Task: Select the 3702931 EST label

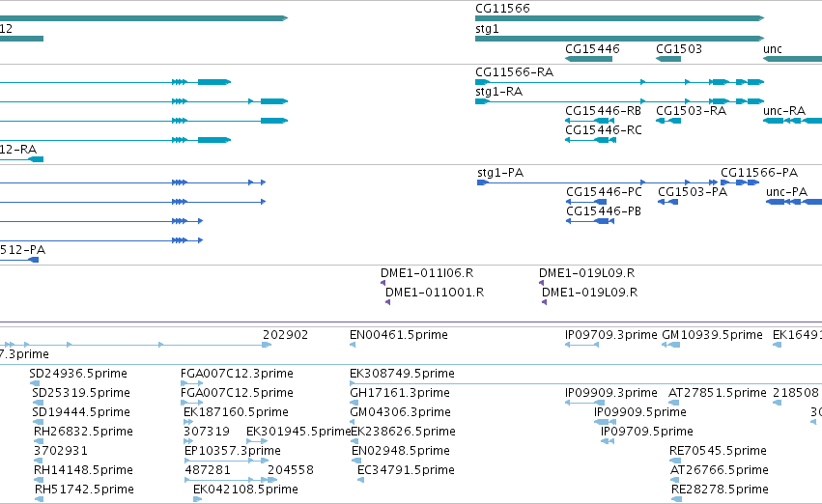Action: click(60, 452)
